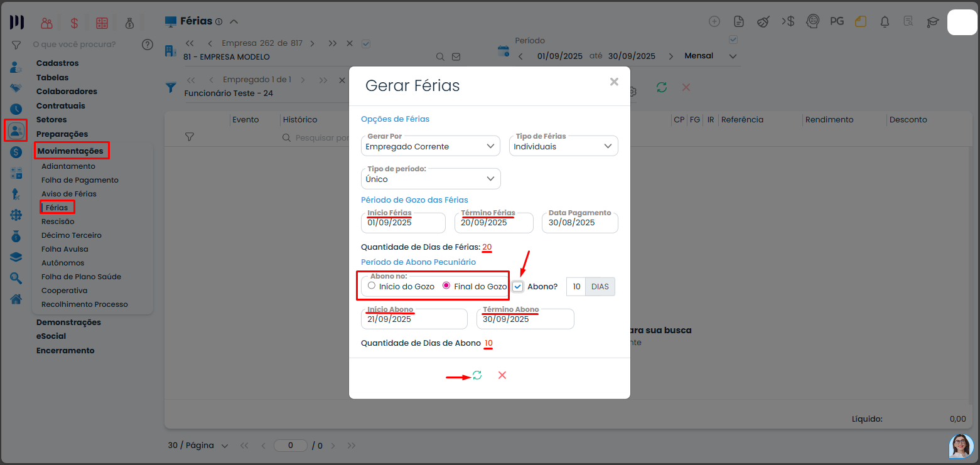Open the 30 / Página dropdown
980x465 pixels.
[198, 446]
